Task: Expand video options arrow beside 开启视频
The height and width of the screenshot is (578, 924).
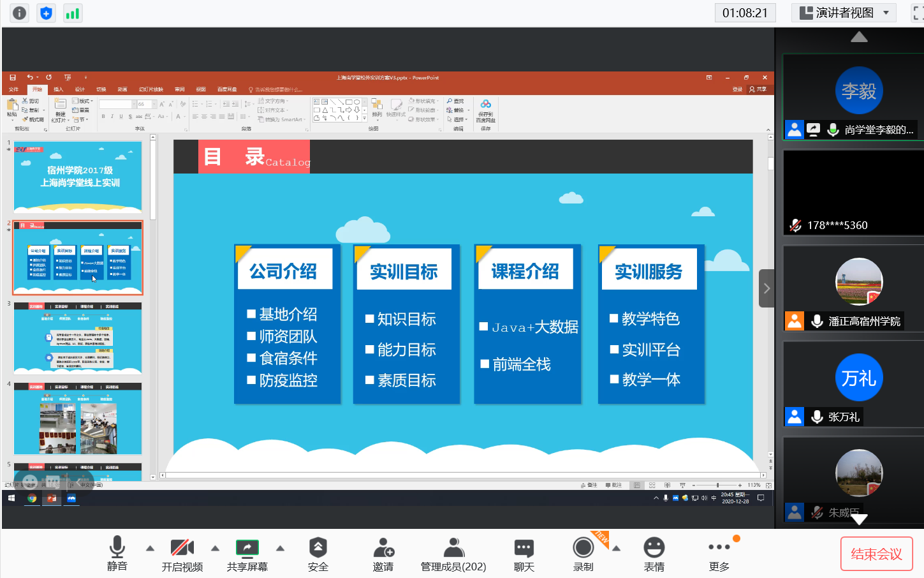Action: pos(216,548)
